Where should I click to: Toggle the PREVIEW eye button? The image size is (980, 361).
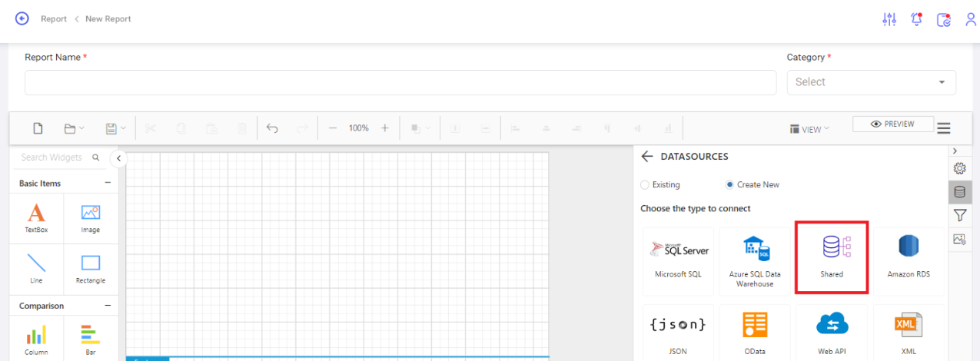[x=893, y=124]
